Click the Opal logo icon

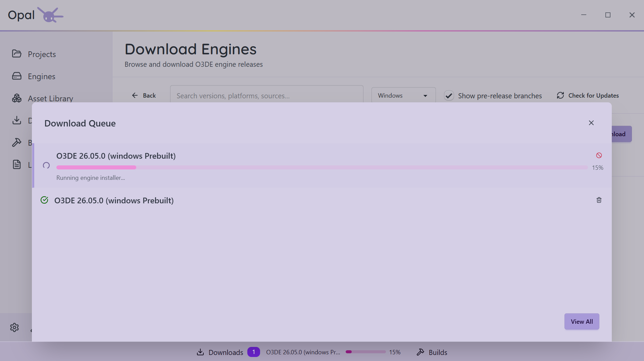tap(50, 15)
